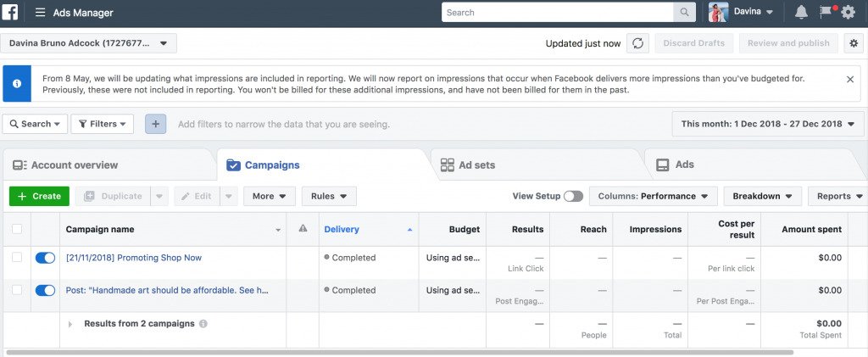
Task: Open the Rules dropdown
Action: coord(329,196)
